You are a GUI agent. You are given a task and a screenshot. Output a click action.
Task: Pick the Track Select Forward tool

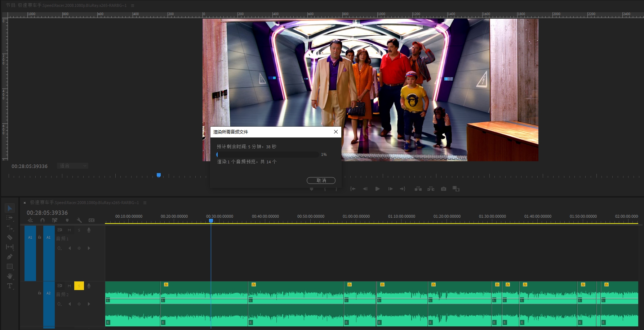[10, 218]
